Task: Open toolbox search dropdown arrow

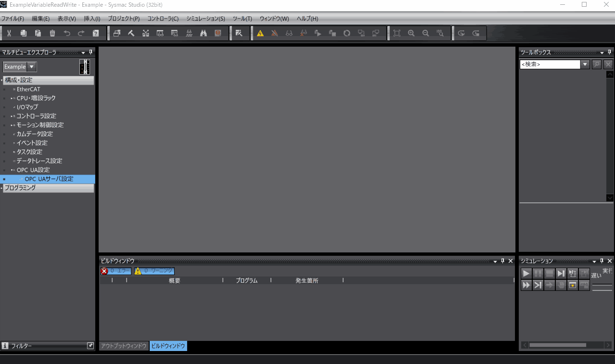Action: (x=585, y=64)
